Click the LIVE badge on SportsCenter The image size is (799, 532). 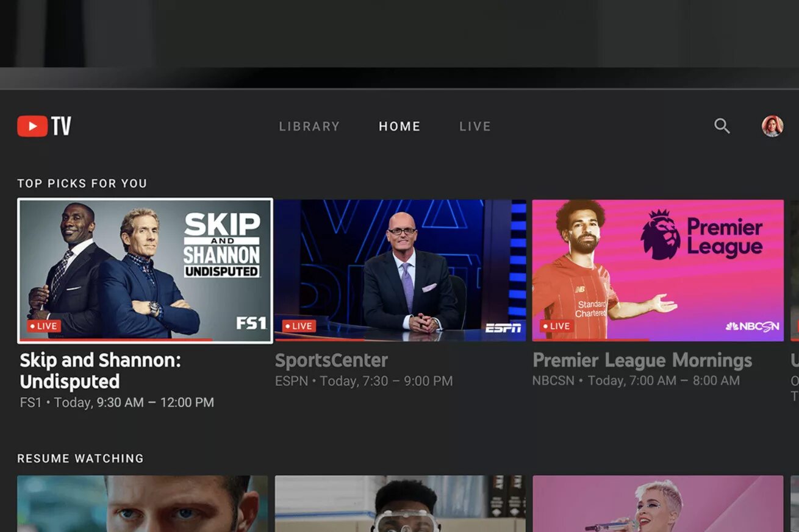(x=299, y=326)
